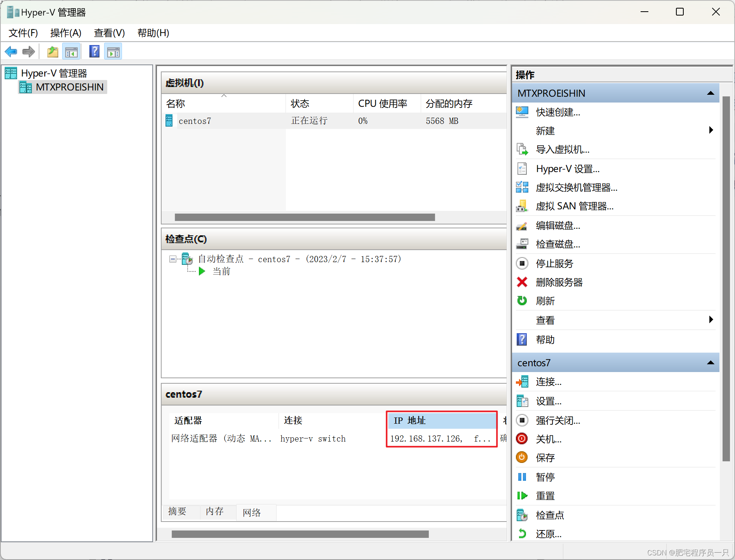Click the 停止服务 stop icon
The image size is (735, 560).
[522, 263]
